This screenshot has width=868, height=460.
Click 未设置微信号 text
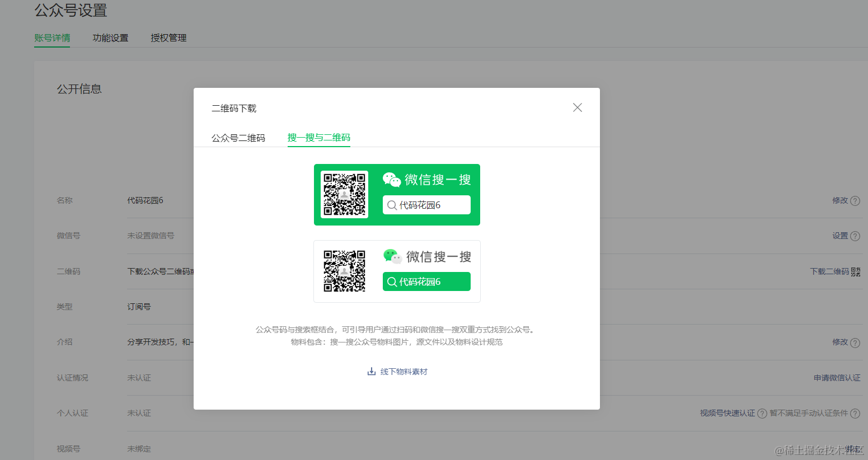point(151,236)
